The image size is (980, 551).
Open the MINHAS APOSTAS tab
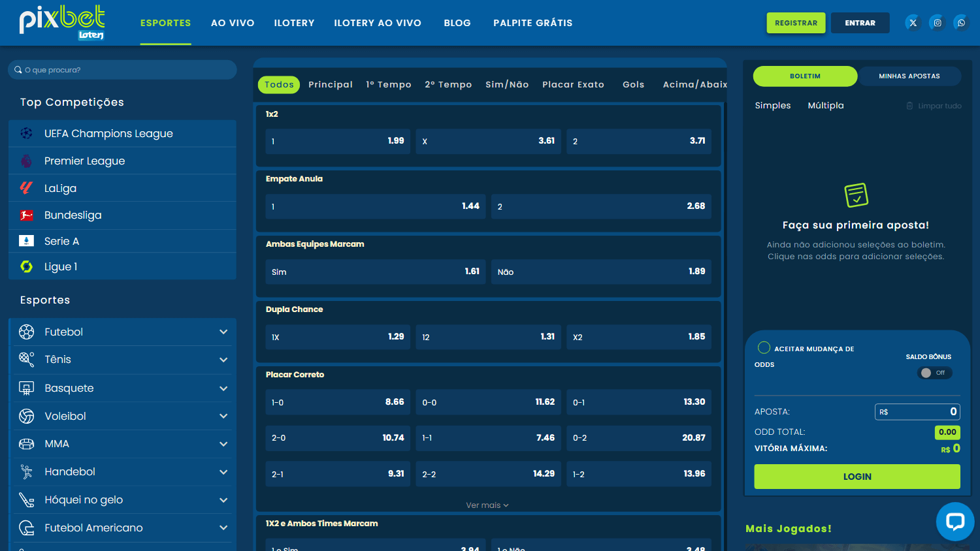(x=909, y=76)
